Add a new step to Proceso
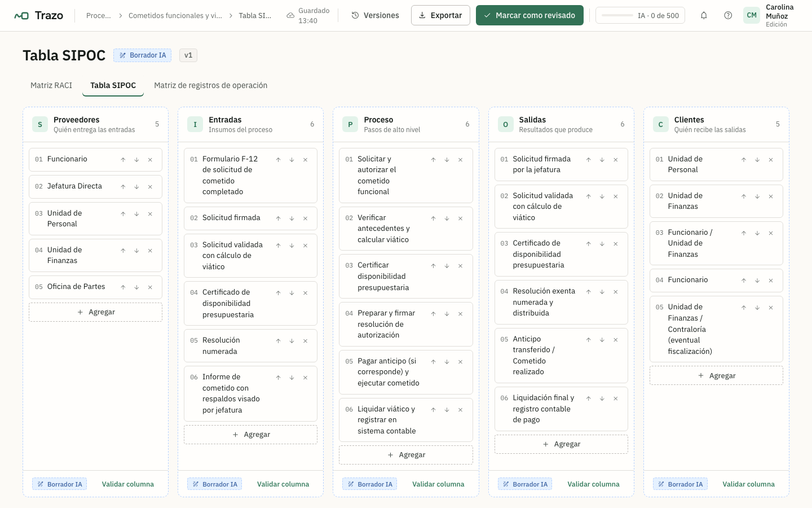Image resolution: width=812 pixels, height=508 pixels. tap(406, 455)
